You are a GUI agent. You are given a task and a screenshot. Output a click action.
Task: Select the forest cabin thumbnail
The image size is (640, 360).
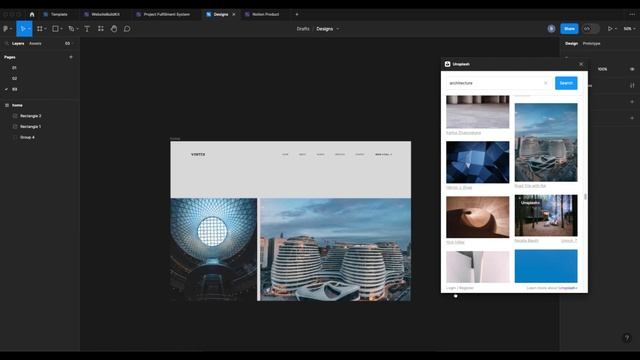click(x=546, y=216)
